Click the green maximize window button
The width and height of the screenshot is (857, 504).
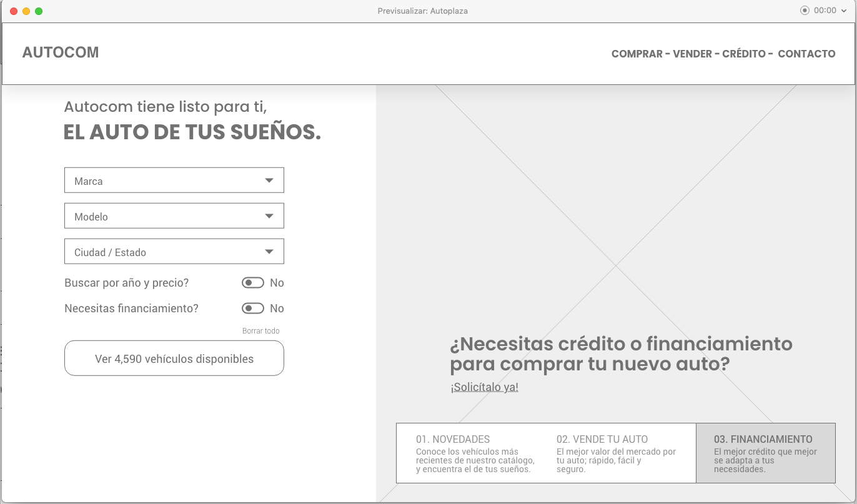pos(39,11)
